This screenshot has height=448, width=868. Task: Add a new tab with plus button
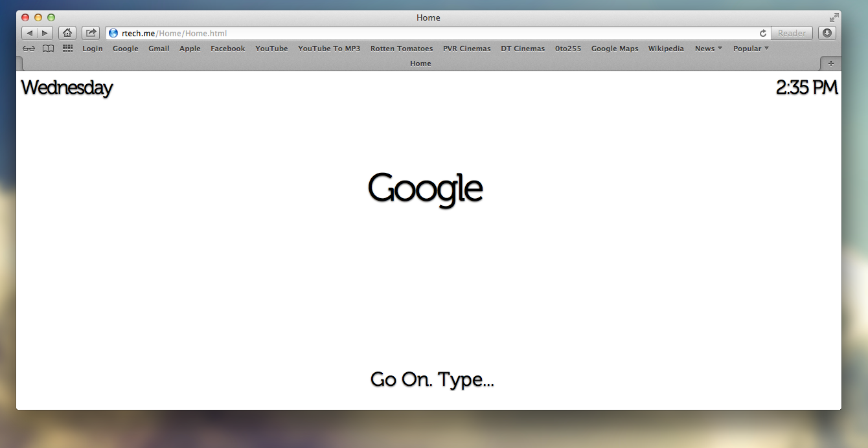(831, 63)
